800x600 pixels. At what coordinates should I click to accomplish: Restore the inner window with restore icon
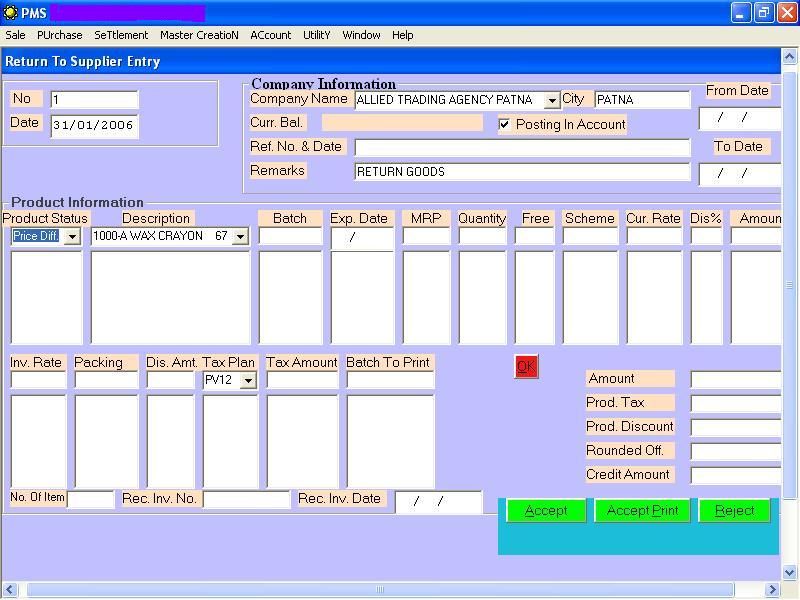coord(764,13)
